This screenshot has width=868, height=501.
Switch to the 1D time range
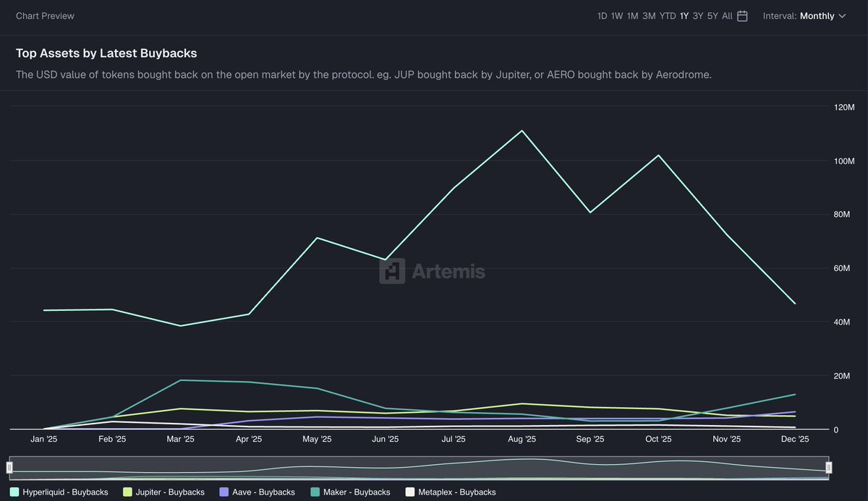point(601,15)
